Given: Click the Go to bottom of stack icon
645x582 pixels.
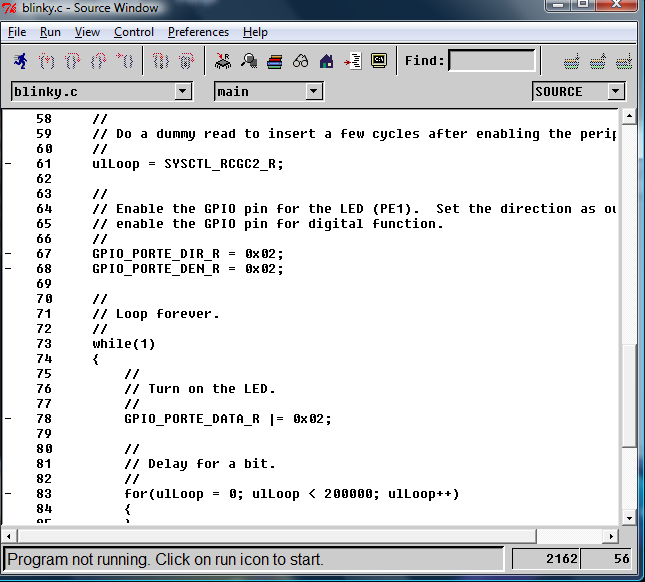Looking at the screenshot, I should (x=624, y=62).
